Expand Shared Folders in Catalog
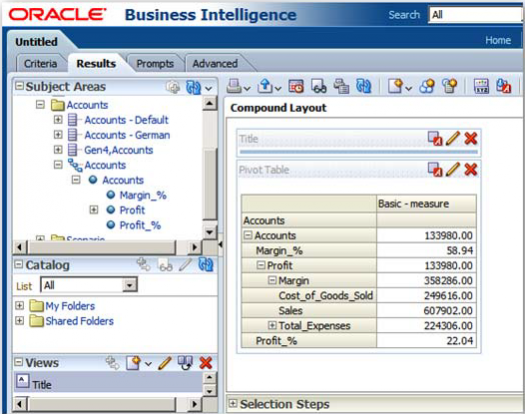 [x=19, y=321]
